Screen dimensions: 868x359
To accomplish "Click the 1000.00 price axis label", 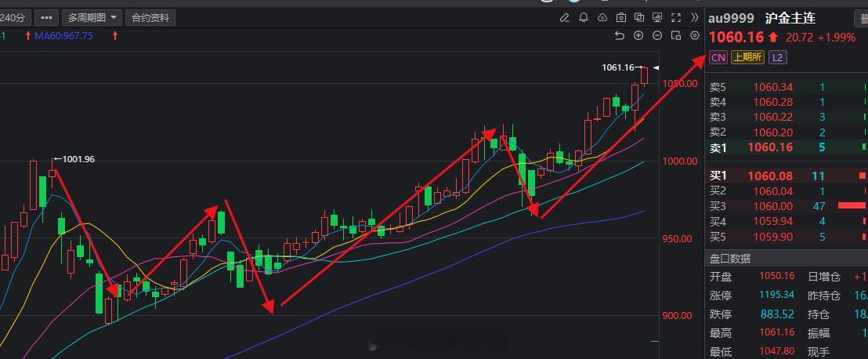I will [x=680, y=161].
